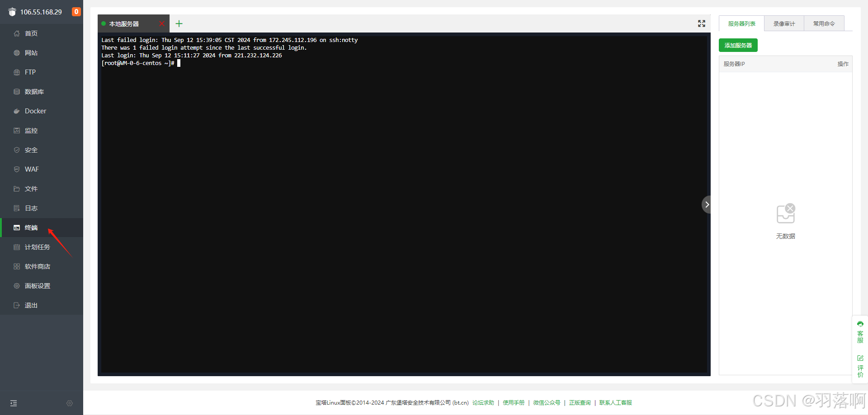The height and width of the screenshot is (415, 868).
Task: Open the 使用手册 footer link
Action: tap(514, 403)
